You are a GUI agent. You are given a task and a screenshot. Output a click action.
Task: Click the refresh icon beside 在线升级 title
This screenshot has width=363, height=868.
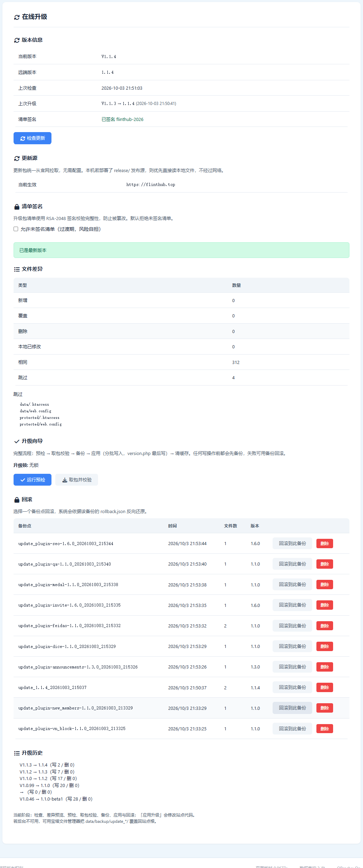click(17, 17)
